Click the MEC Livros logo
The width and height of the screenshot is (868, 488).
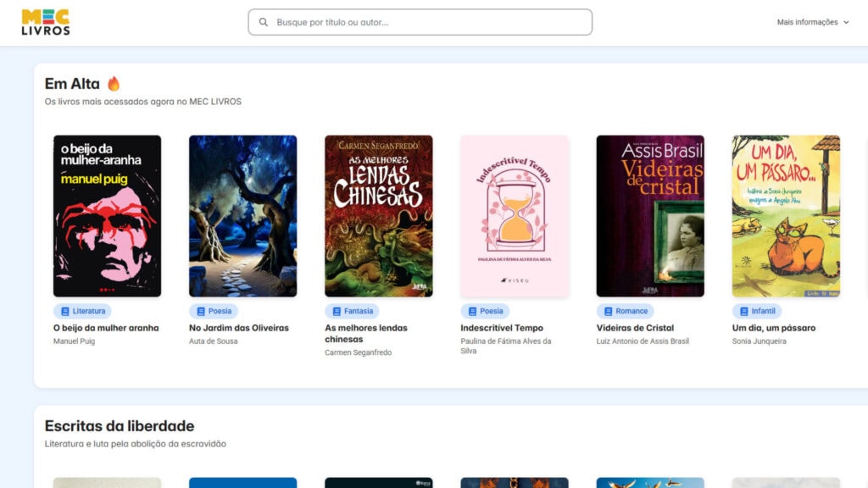46,22
